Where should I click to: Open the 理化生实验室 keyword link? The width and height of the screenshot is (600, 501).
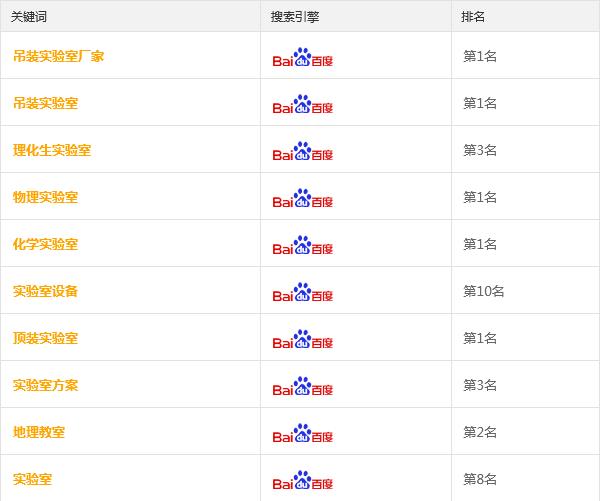(52, 150)
